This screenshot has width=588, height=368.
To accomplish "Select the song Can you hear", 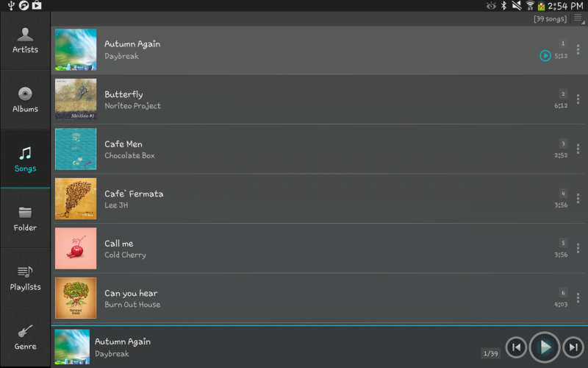I will pos(294,298).
